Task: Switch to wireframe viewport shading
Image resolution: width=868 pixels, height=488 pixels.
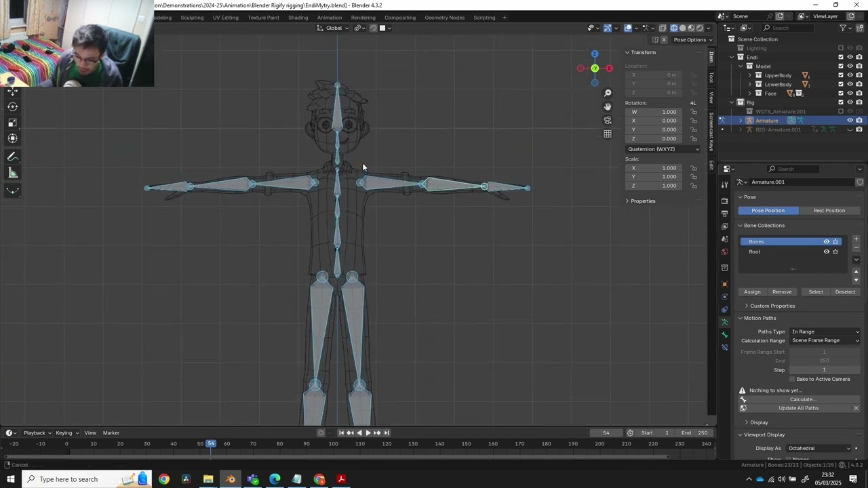Action: [674, 28]
